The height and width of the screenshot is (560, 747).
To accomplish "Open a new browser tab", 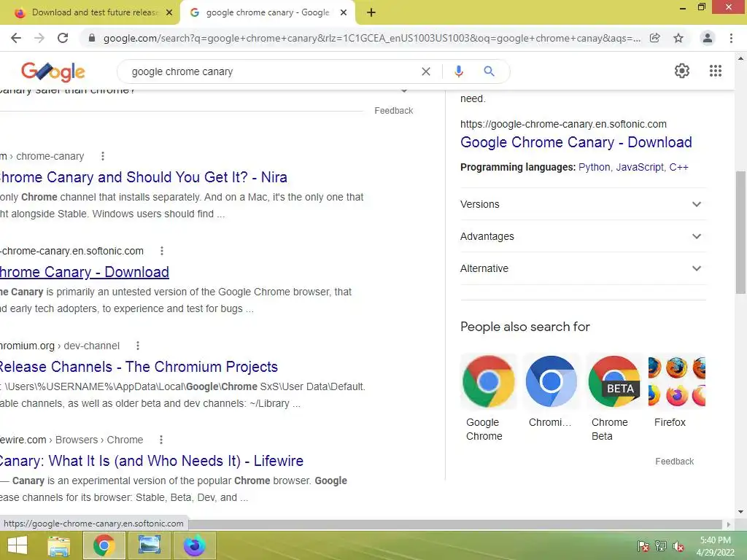I will pos(371,13).
